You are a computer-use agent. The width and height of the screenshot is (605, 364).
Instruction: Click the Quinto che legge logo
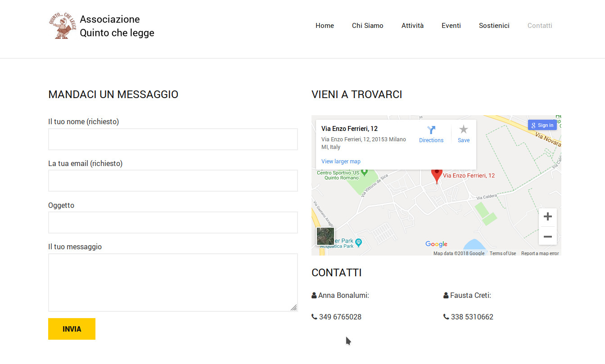[x=62, y=26]
